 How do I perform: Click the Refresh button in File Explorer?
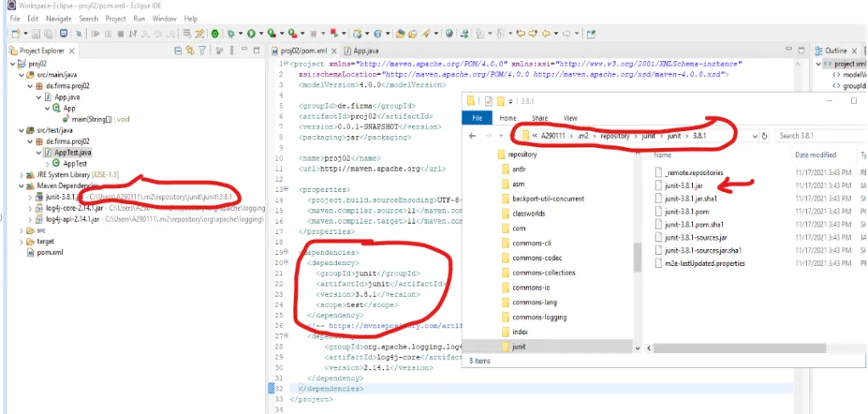pyautogui.click(x=764, y=135)
